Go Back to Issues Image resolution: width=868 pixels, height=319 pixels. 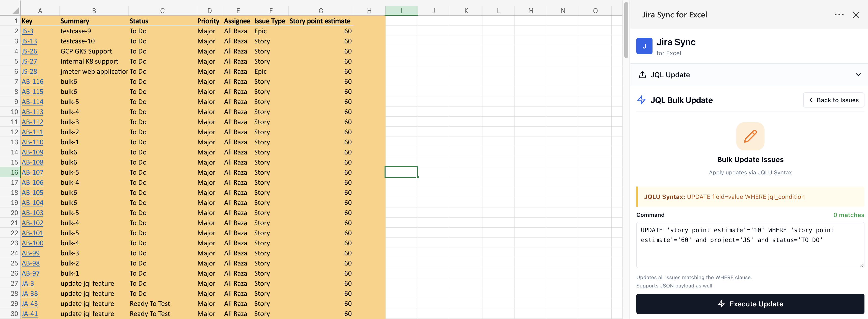pos(833,100)
